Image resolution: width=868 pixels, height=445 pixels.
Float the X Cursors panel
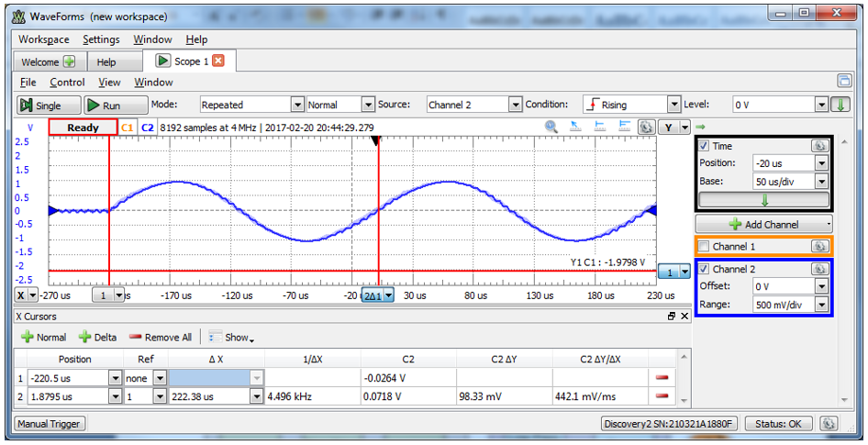672,316
